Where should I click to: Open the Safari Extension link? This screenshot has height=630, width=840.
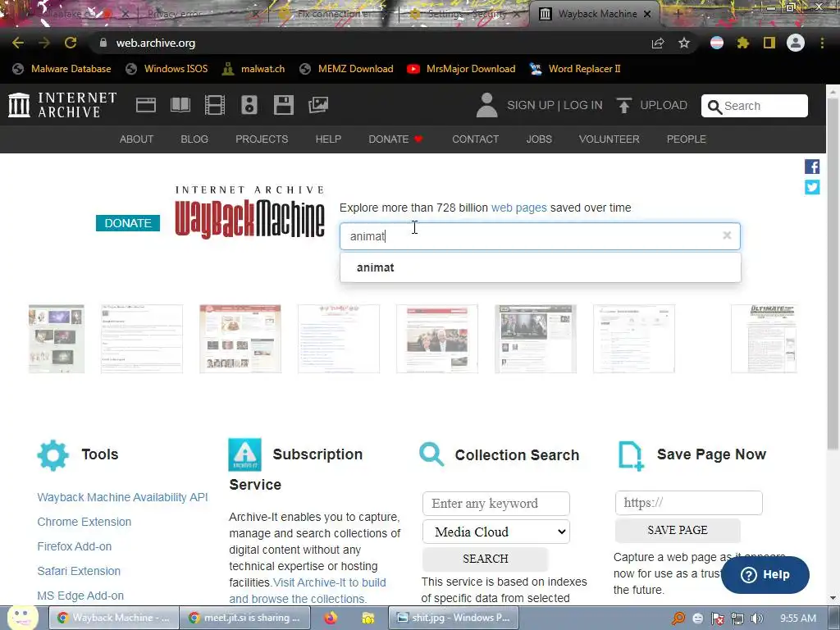pyautogui.click(x=79, y=571)
